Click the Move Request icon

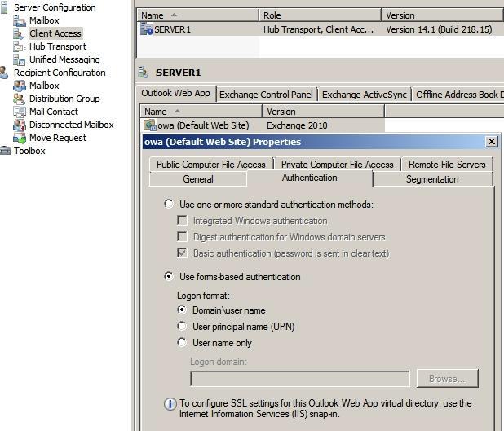click(20, 138)
